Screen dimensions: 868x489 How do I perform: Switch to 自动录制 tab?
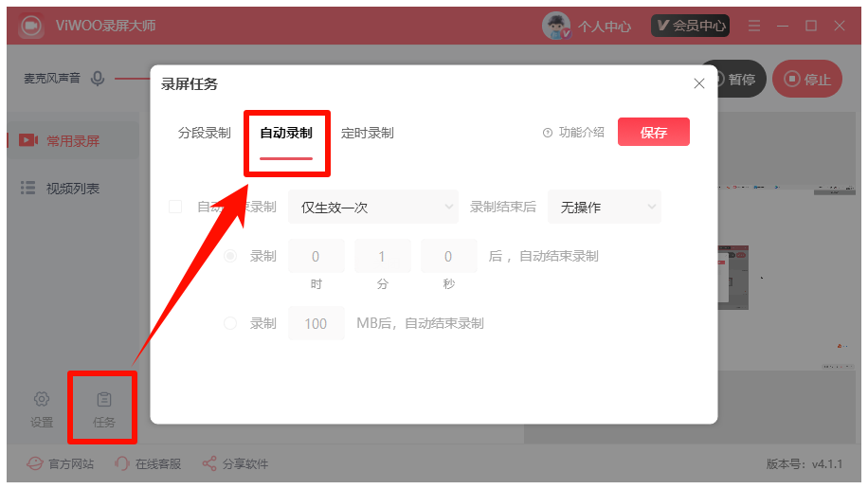[x=286, y=133]
